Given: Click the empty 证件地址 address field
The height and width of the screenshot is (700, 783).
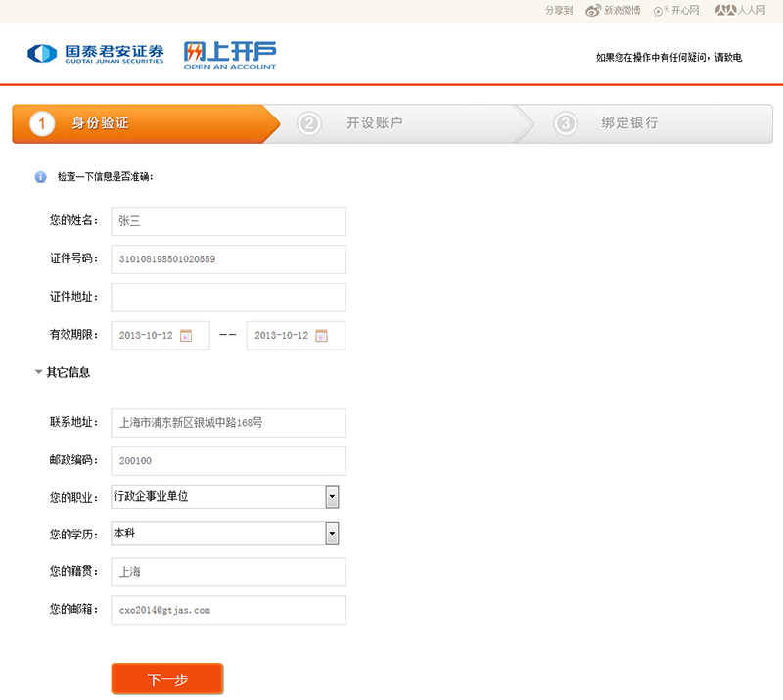Looking at the screenshot, I should tap(228, 298).
